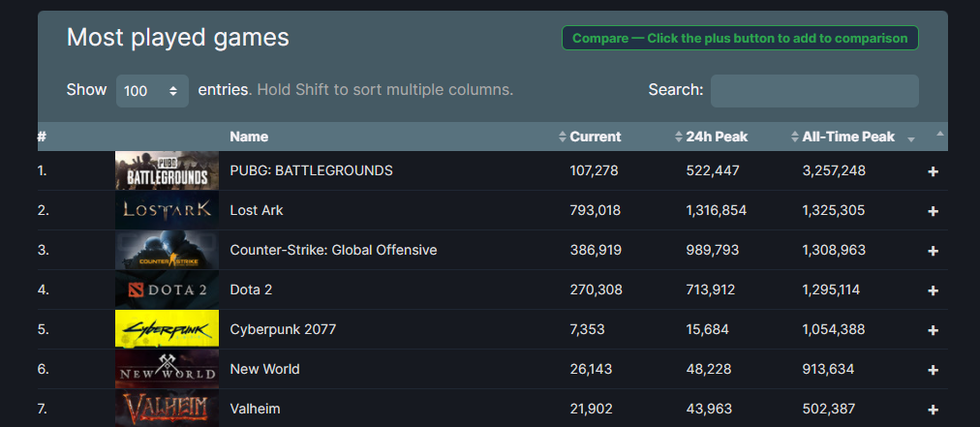The height and width of the screenshot is (427, 980).
Task: Sort by the Name column header
Action: 249,137
